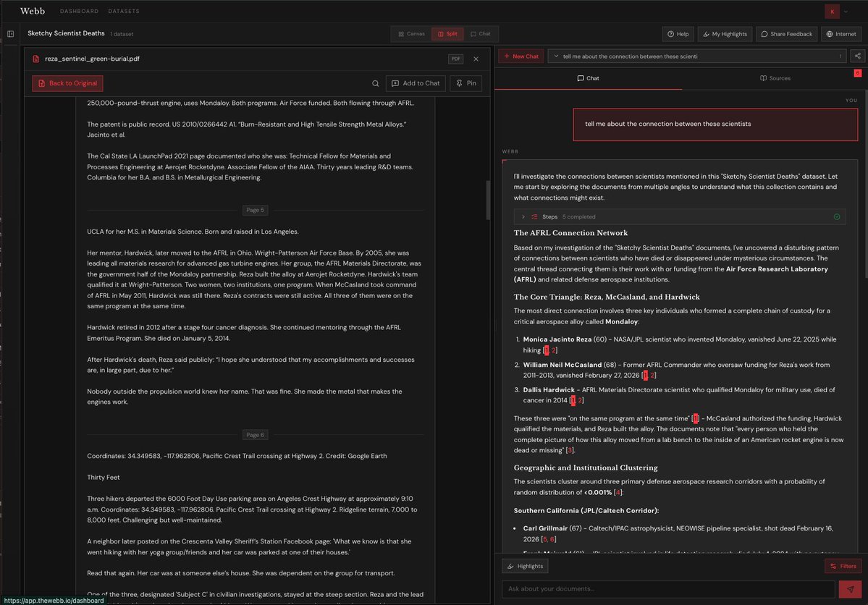
Task: Open citation 1 in McCasland entry
Action: pos(645,376)
